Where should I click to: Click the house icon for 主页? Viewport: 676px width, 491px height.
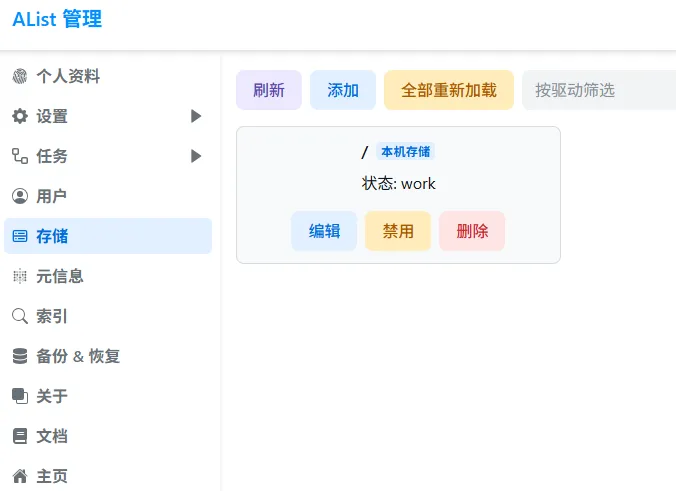point(20,476)
